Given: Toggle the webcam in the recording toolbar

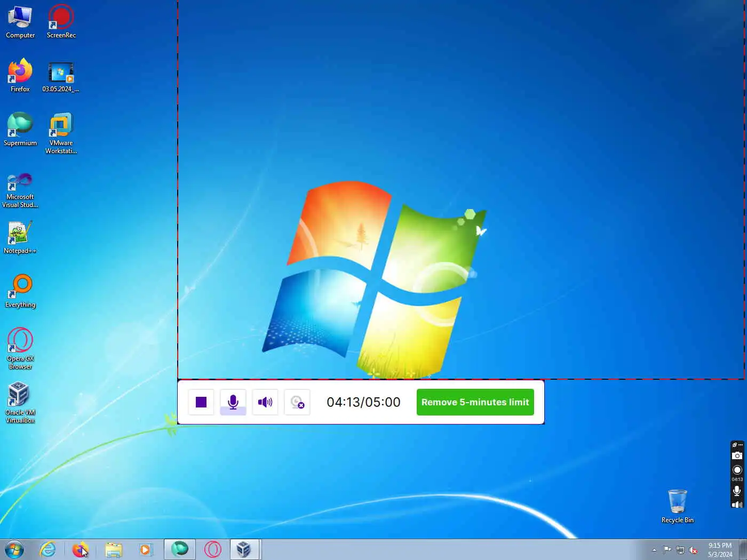Looking at the screenshot, I should 297,402.
